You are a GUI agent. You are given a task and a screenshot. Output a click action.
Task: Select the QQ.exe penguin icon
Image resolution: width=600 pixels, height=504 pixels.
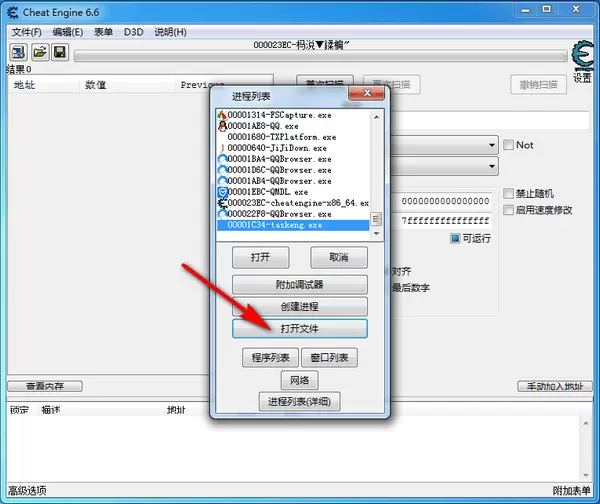(x=222, y=126)
